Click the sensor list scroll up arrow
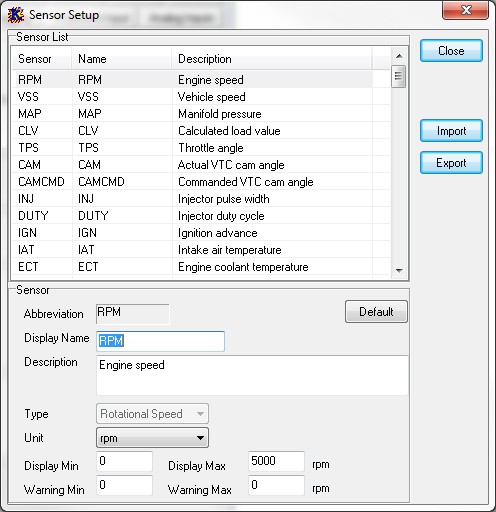The width and height of the screenshot is (496, 512). click(x=399, y=56)
